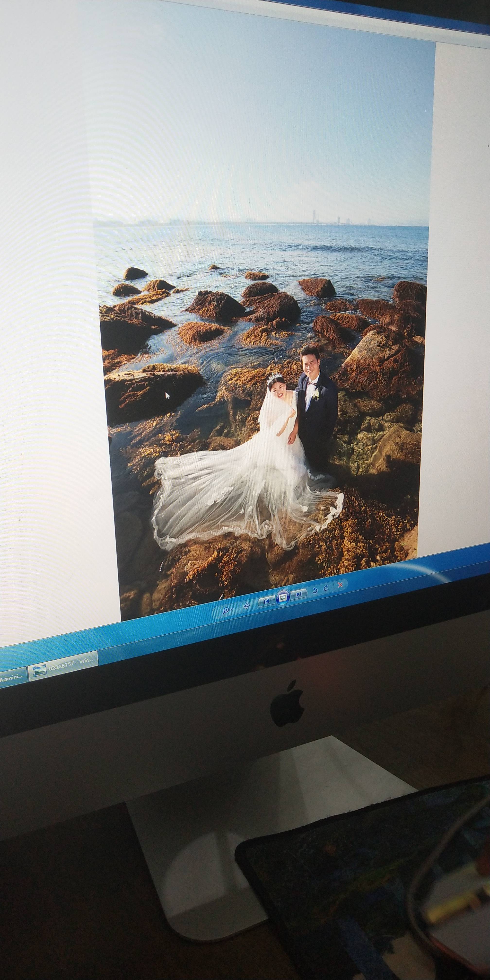Rotate the photo clockwise

pos(326,588)
